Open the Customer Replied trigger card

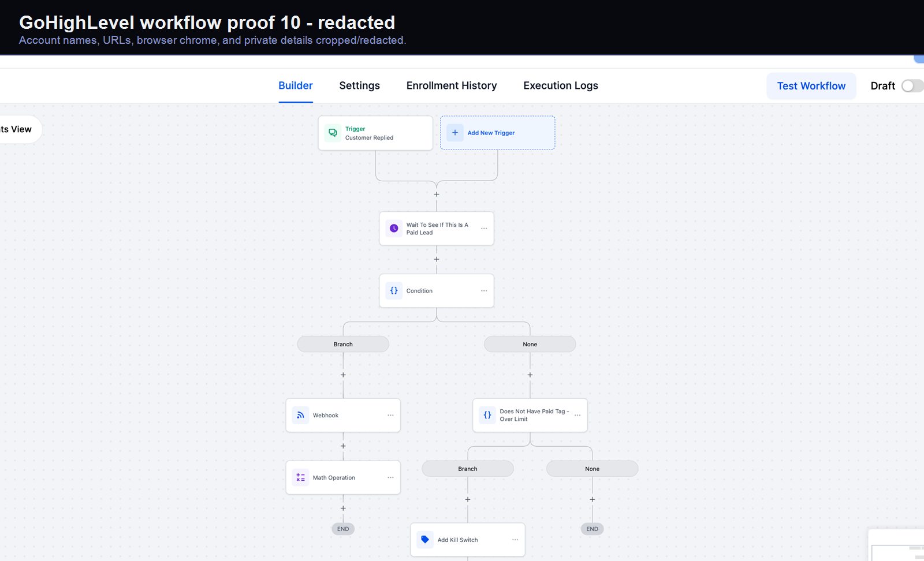click(x=375, y=133)
